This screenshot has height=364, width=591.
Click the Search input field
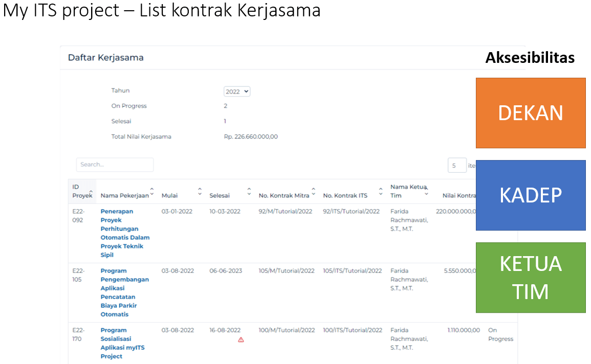[115, 165]
